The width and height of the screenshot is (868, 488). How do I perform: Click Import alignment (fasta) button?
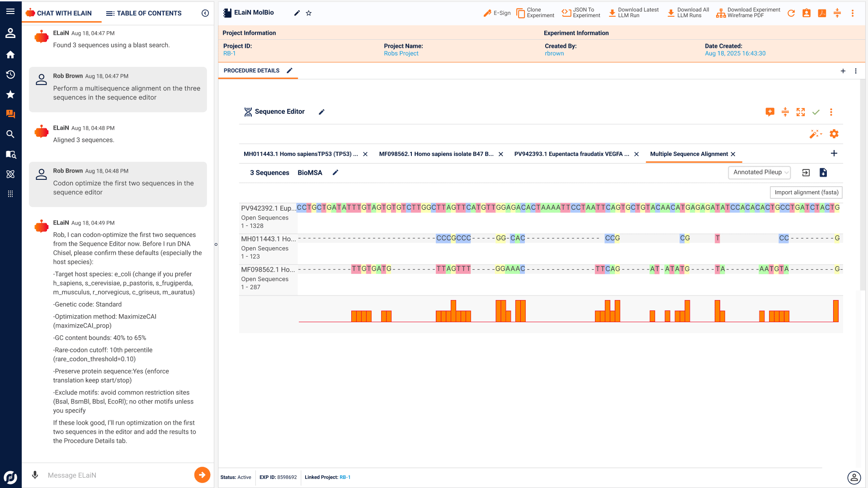(x=806, y=192)
